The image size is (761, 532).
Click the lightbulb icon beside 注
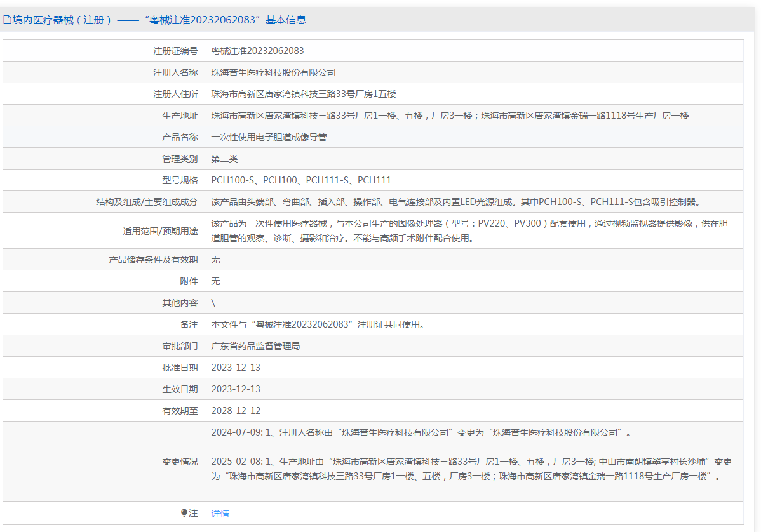184,512
